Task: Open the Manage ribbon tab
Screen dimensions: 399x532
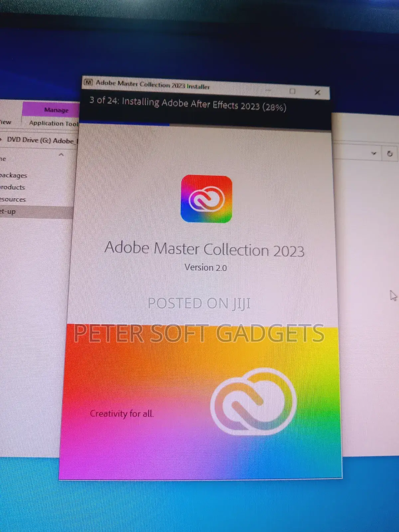Action: pyautogui.click(x=56, y=110)
